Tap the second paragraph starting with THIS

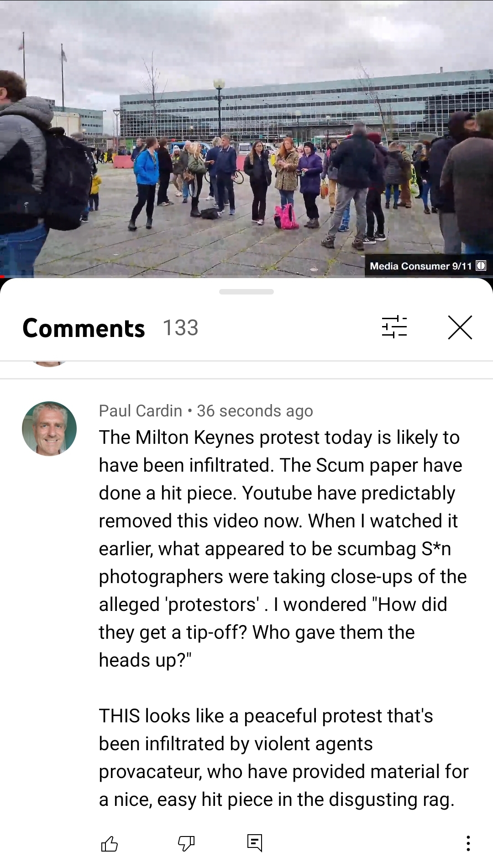pyautogui.click(x=283, y=758)
